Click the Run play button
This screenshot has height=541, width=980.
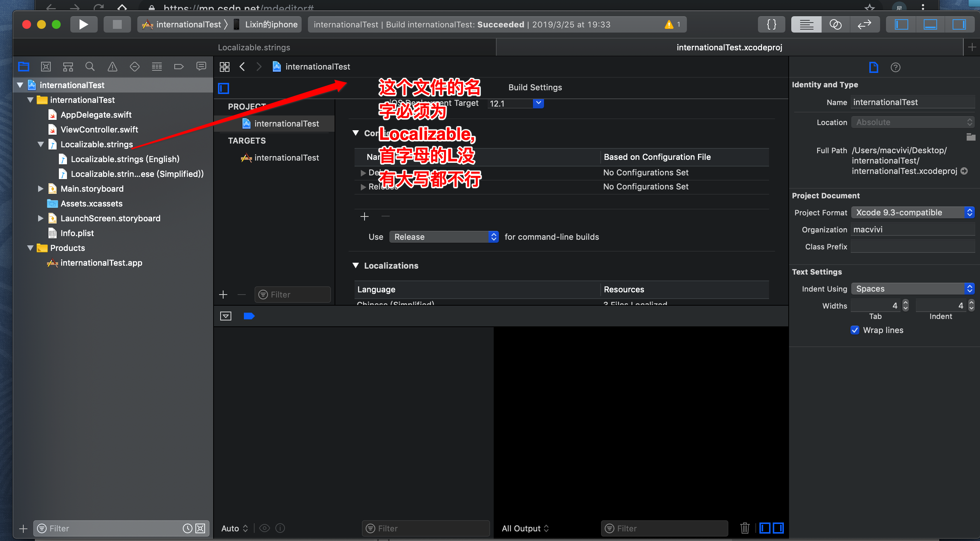coord(83,24)
